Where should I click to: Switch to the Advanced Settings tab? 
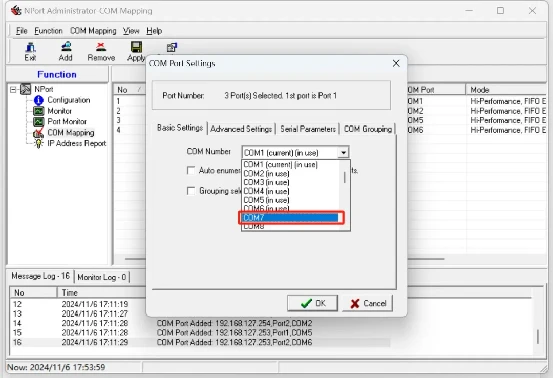click(241, 129)
